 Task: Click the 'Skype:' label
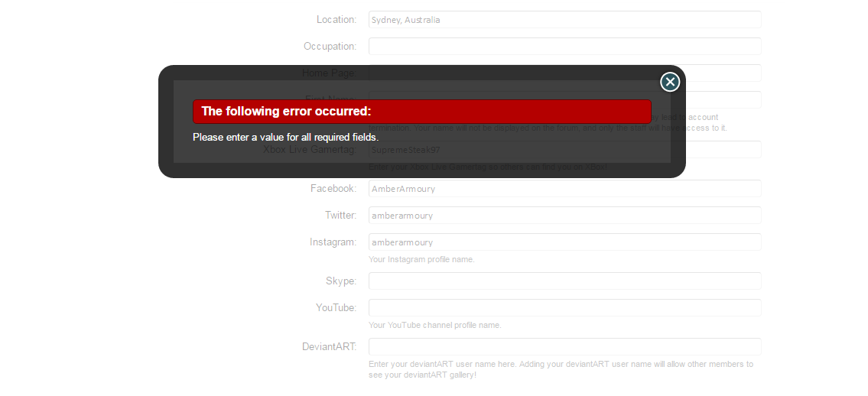[341, 281]
